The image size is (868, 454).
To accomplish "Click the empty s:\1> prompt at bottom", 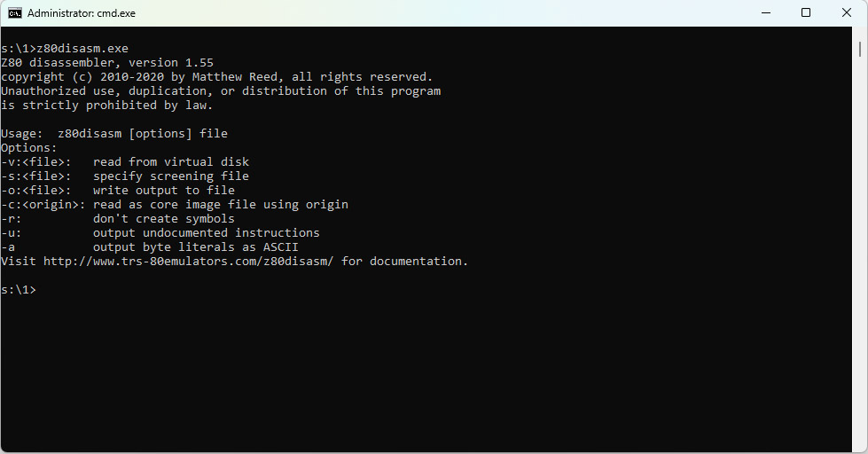I will click(19, 290).
